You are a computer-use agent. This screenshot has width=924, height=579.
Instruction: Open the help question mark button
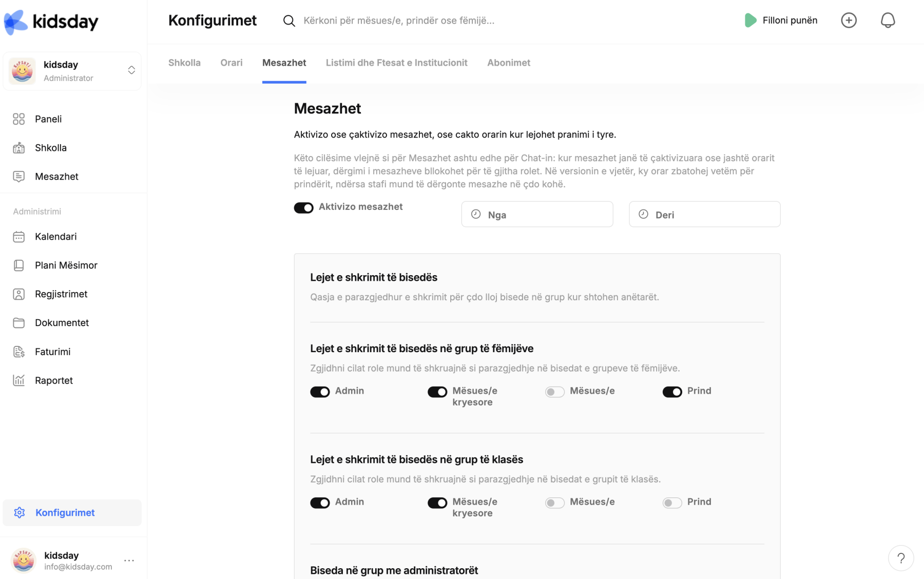[x=901, y=558]
